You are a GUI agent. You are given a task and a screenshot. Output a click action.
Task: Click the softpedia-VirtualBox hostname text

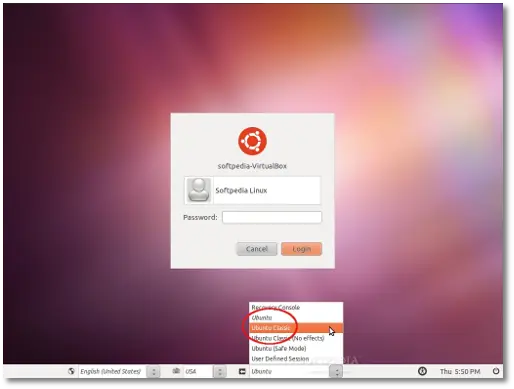tap(252, 166)
